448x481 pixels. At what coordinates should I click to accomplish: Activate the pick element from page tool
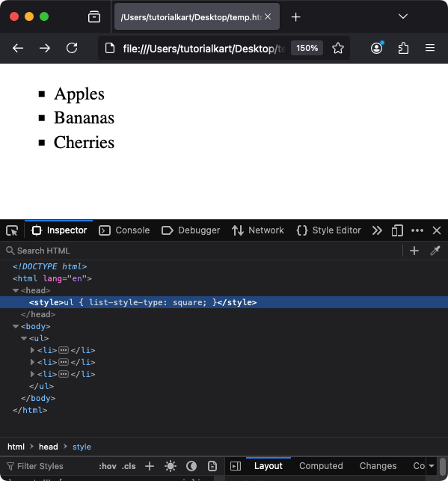coord(12,230)
